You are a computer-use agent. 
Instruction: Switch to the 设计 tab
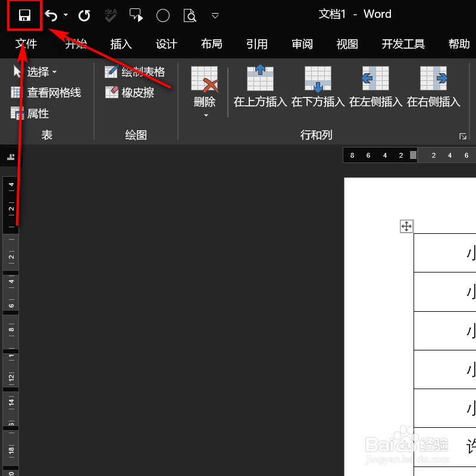click(167, 44)
